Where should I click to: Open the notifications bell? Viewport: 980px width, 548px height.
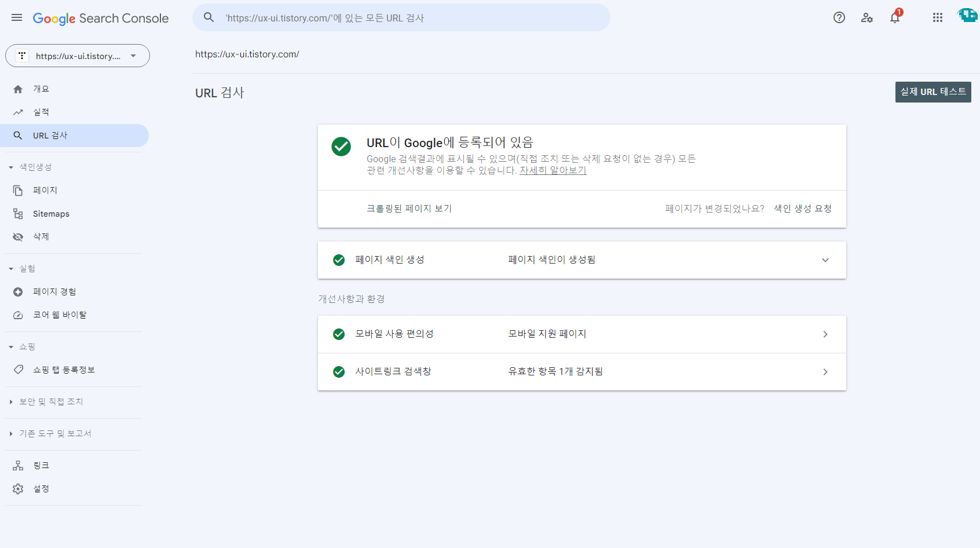click(x=895, y=17)
